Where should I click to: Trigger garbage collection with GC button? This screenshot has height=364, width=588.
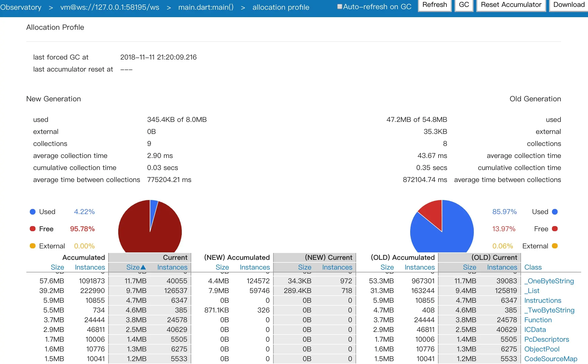464,5
